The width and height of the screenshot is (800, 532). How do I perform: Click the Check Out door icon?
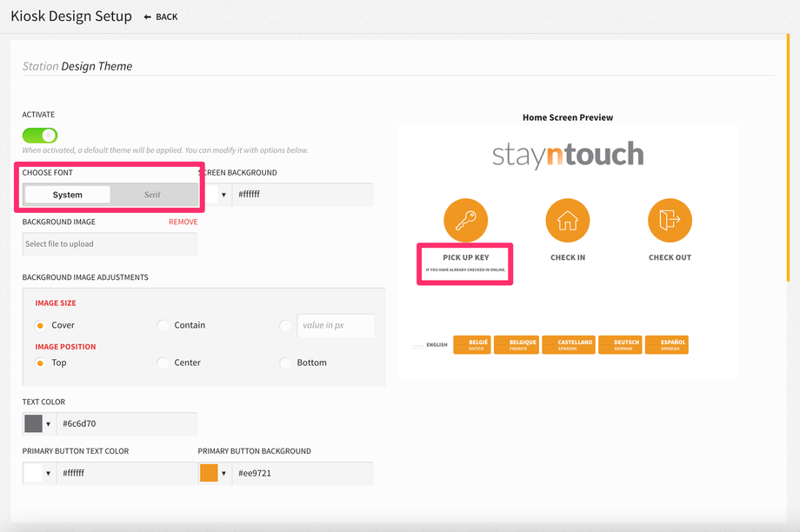[x=670, y=220]
